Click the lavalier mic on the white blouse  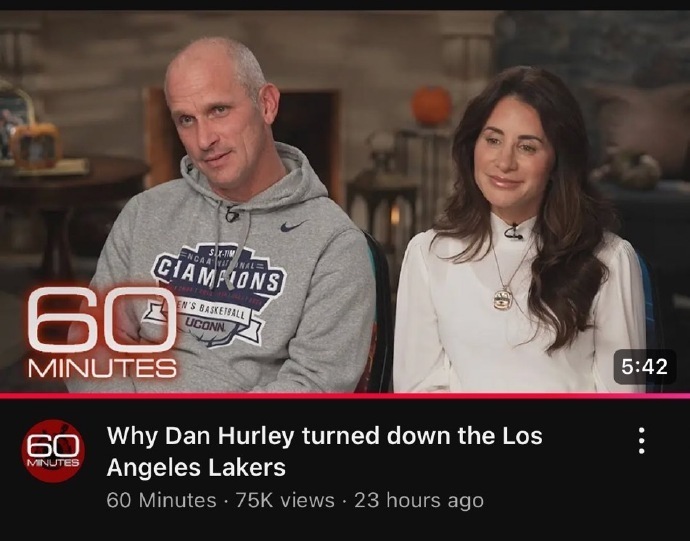[x=513, y=233]
